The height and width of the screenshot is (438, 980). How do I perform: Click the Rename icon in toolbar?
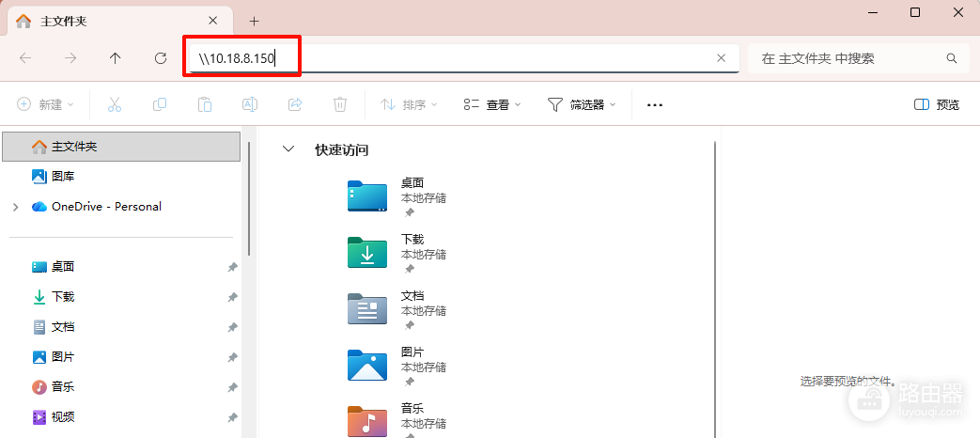(249, 104)
